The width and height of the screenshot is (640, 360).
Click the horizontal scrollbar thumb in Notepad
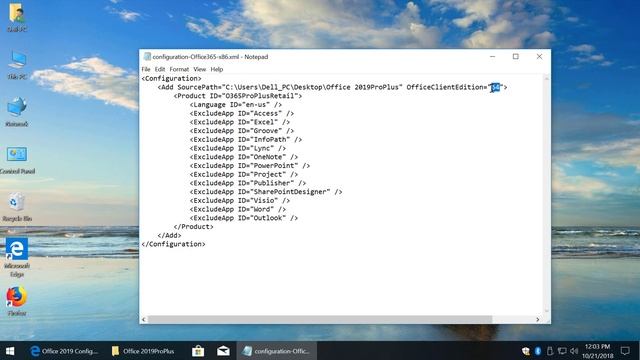320,319
